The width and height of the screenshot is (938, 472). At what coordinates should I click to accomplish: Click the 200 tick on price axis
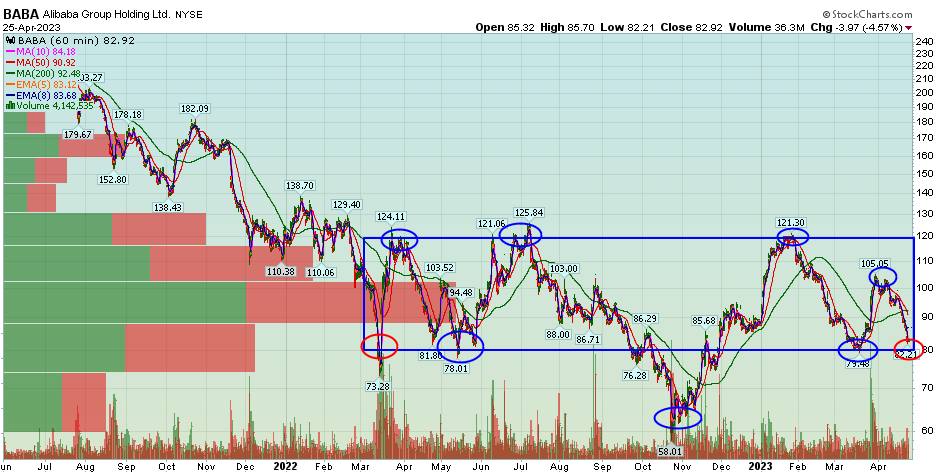coord(925,92)
